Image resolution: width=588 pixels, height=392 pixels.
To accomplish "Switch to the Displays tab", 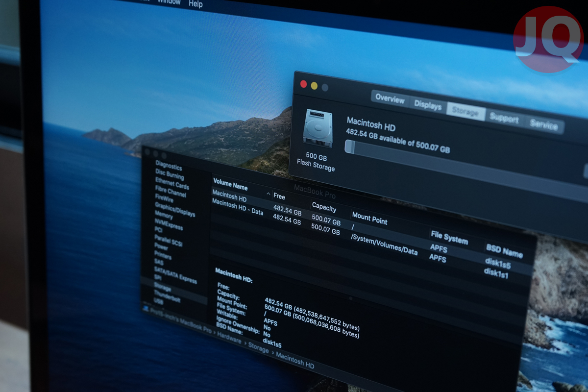I will click(428, 105).
